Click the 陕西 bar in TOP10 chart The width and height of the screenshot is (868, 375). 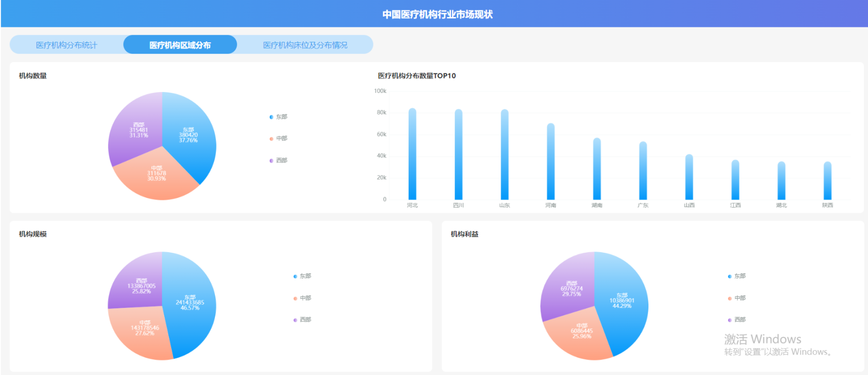[828, 181]
